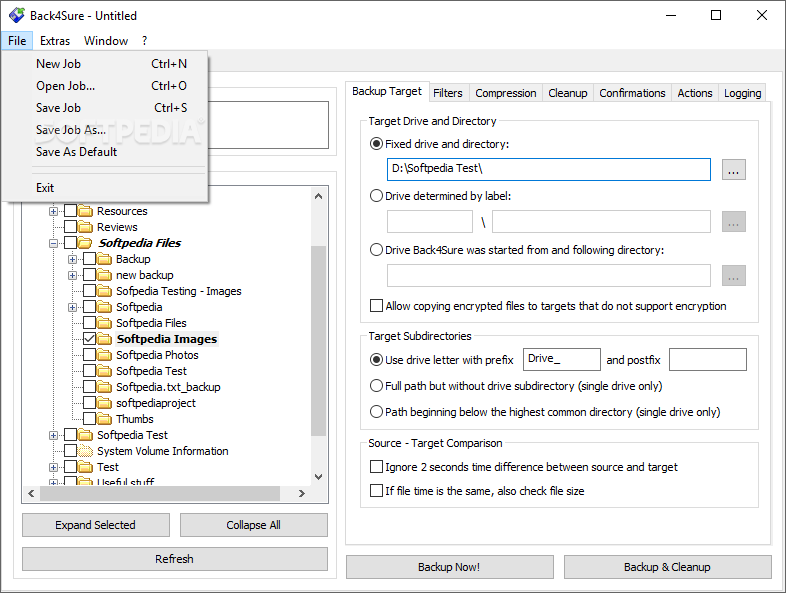Switch to the Actions tab
The height and width of the screenshot is (593, 786).
[x=695, y=93]
